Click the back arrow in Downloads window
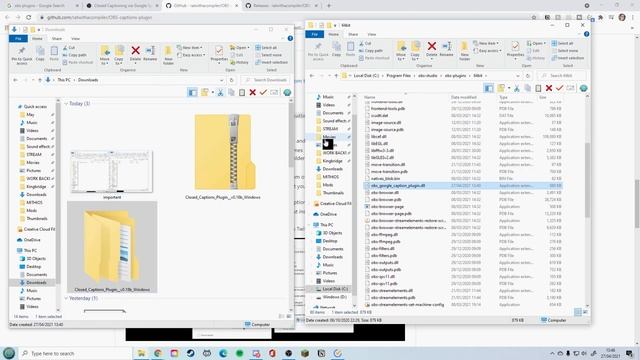 [16, 80]
